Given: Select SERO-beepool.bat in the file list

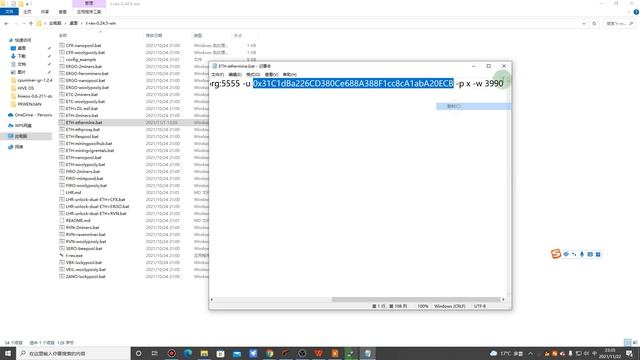Looking at the screenshot, I should tap(84, 248).
